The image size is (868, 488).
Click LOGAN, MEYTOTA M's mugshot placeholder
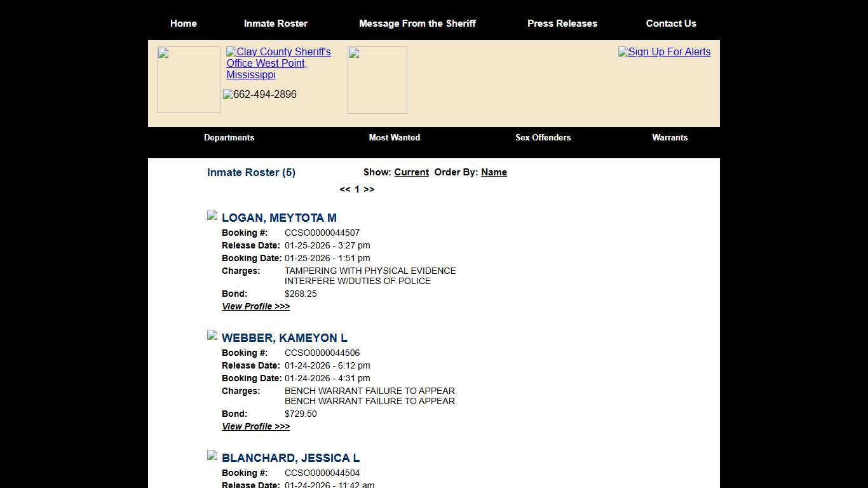tap(212, 215)
